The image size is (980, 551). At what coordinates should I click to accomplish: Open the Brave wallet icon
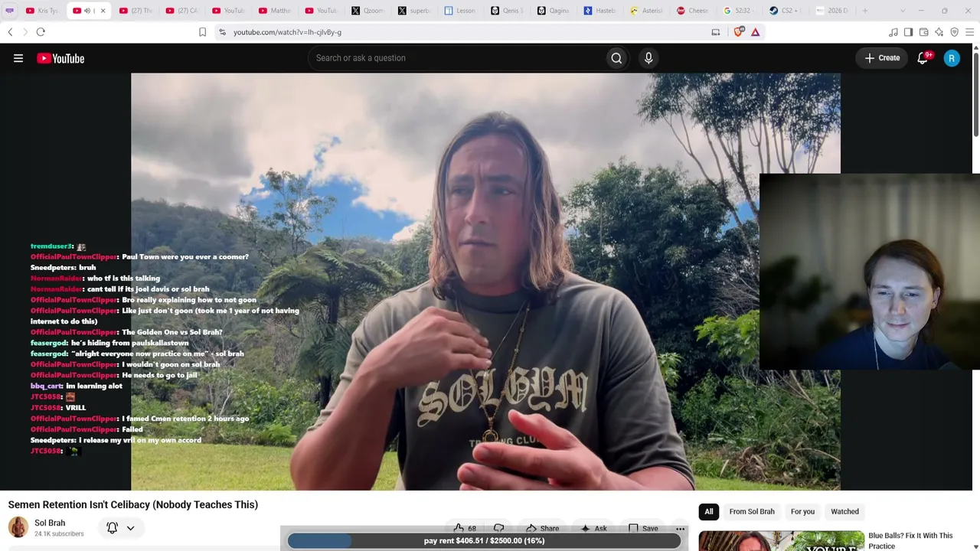coord(924,32)
